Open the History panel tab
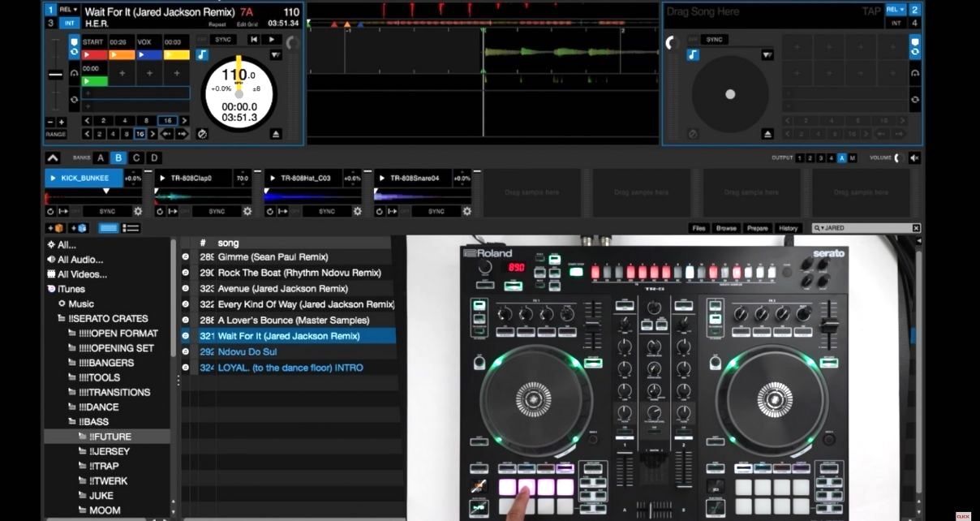This screenshot has width=980, height=521. 788,228
